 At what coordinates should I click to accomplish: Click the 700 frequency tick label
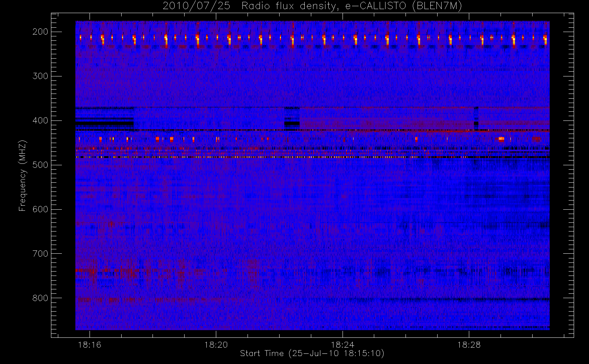tap(40, 254)
